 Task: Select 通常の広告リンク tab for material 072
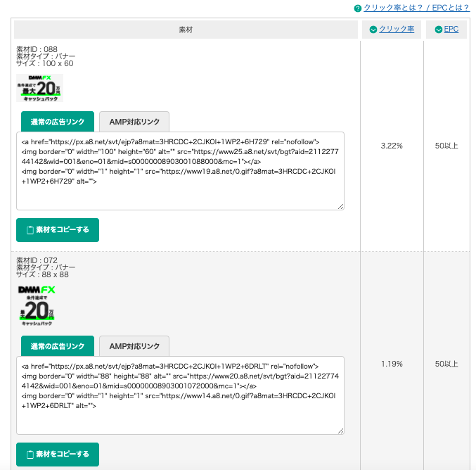coord(57,346)
